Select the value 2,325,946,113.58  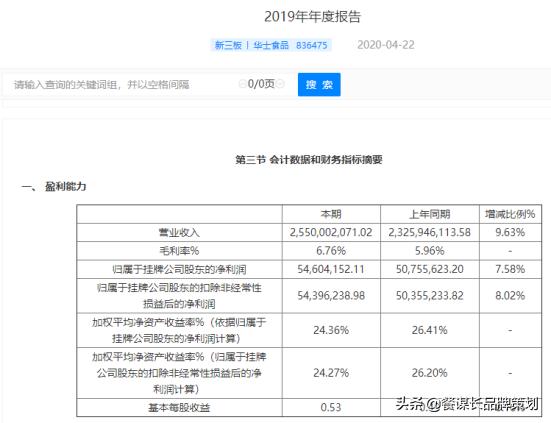430,232
